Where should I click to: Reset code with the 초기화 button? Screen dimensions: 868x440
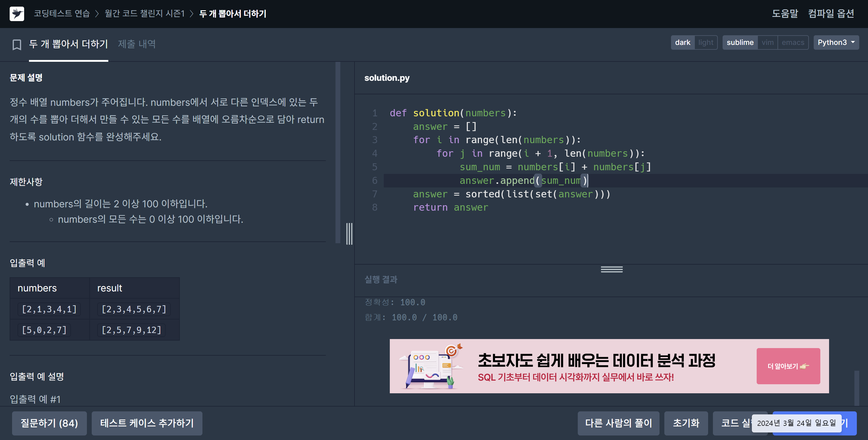pyautogui.click(x=686, y=423)
